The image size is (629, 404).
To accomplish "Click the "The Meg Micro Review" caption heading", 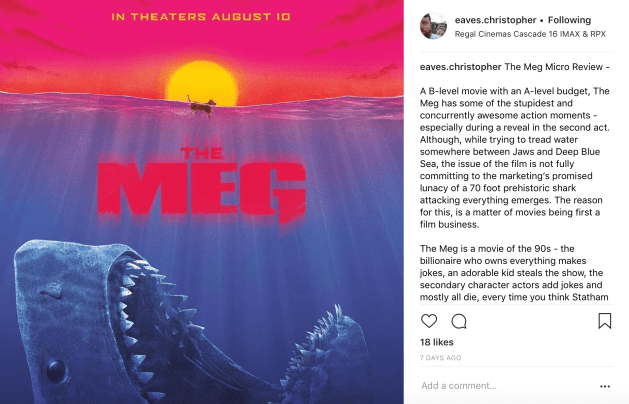I will click(557, 67).
